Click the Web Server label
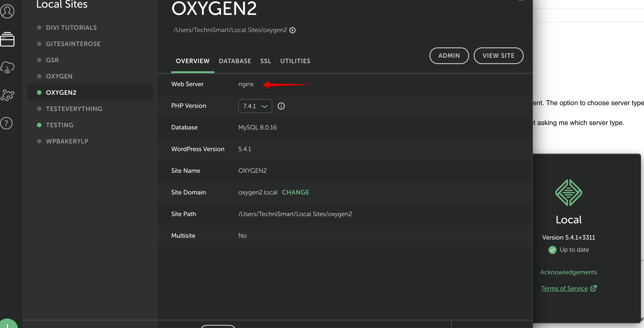The height and width of the screenshot is (328, 644). [x=187, y=84]
